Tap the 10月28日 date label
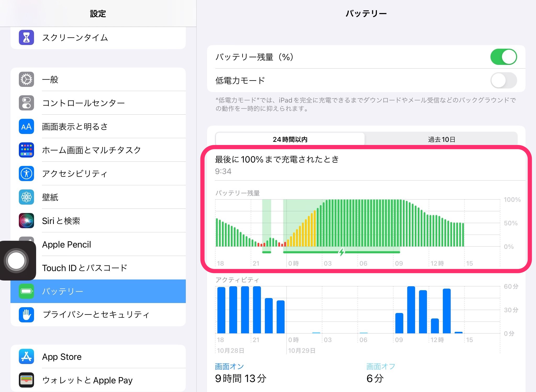Viewport: 536px width, 392px height. click(231, 350)
